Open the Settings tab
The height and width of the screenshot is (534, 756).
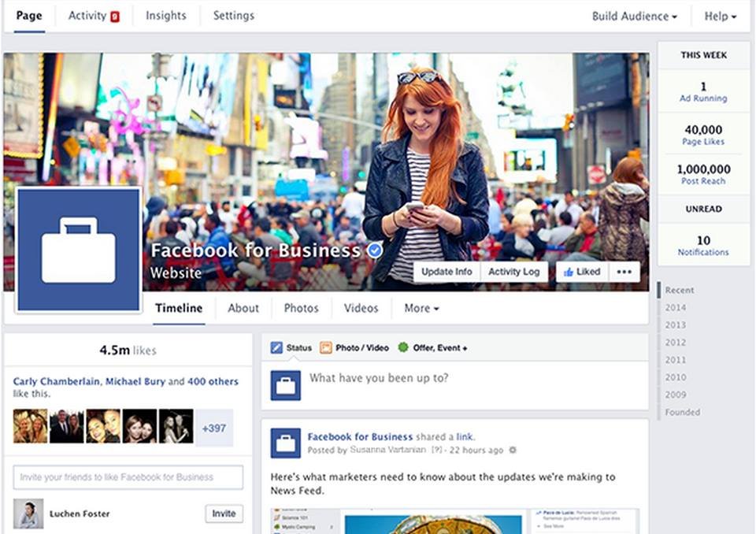(234, 16)
